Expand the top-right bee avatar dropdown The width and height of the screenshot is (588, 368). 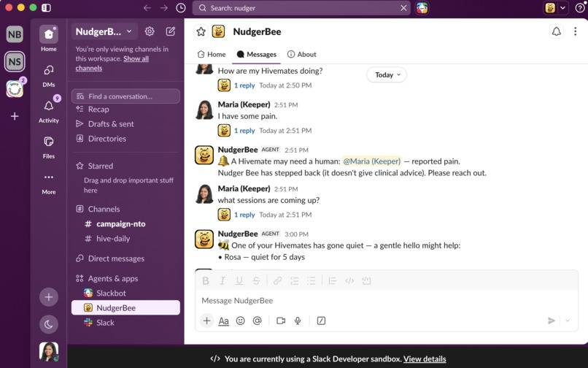click(562, 8)
